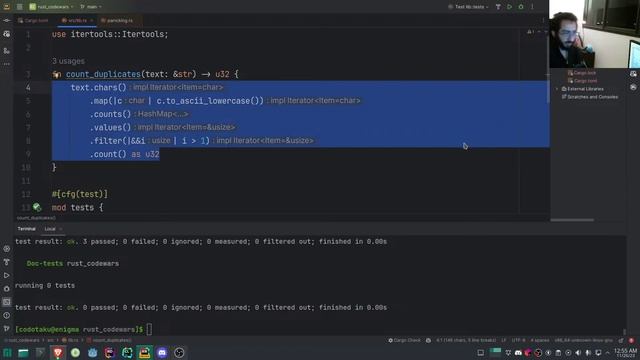Click the volume icon in system tray
The height and width of the screenshot is (360, 640).
click(x=578, y=353)
